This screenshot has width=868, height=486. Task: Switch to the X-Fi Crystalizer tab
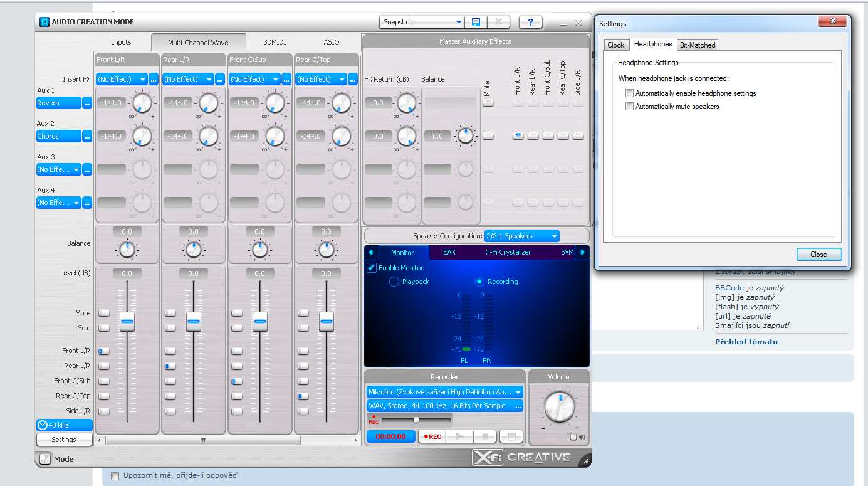[508, 252]
